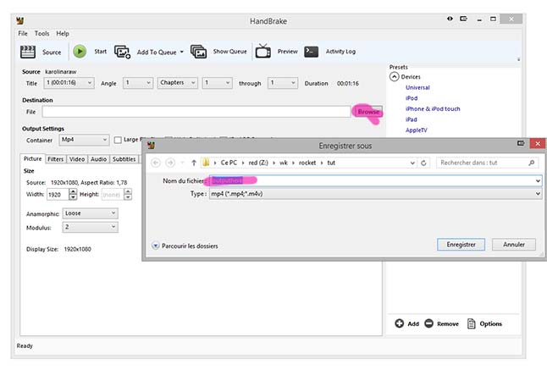Select the AppleTV preset
Image resolution: width=547 pixels, height=392 pixels.
tap(417, 130)
